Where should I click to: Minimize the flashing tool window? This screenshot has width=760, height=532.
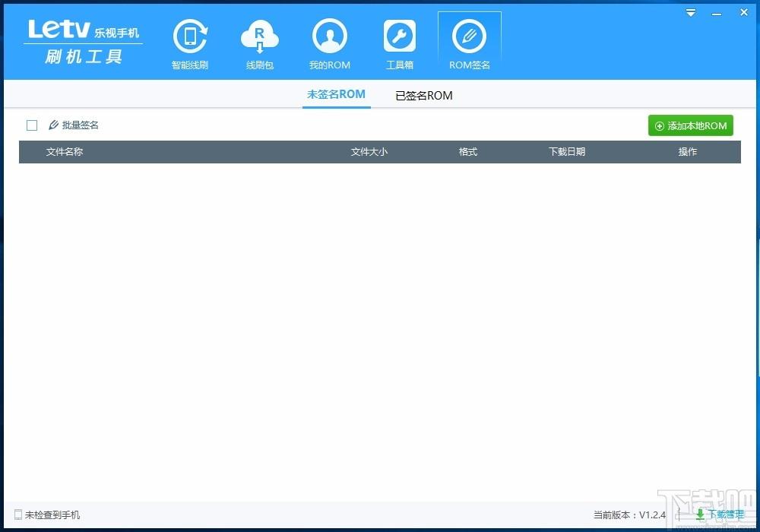click(717, 14)
